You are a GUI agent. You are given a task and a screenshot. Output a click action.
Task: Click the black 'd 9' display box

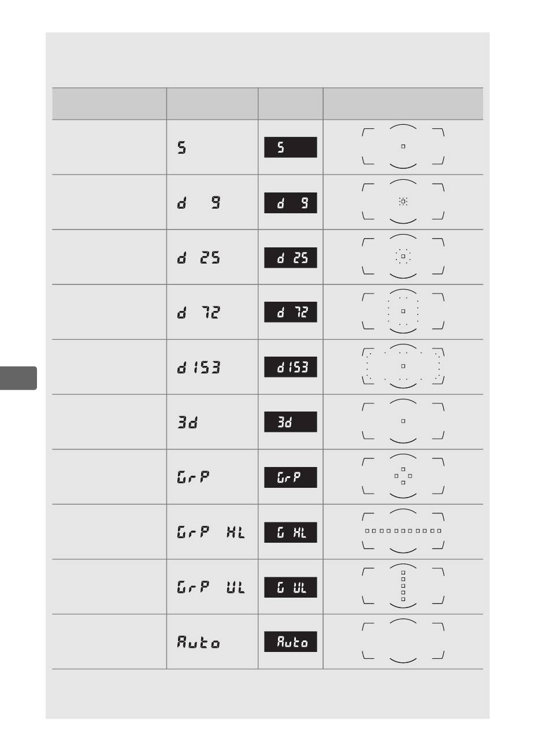point(291,203)
